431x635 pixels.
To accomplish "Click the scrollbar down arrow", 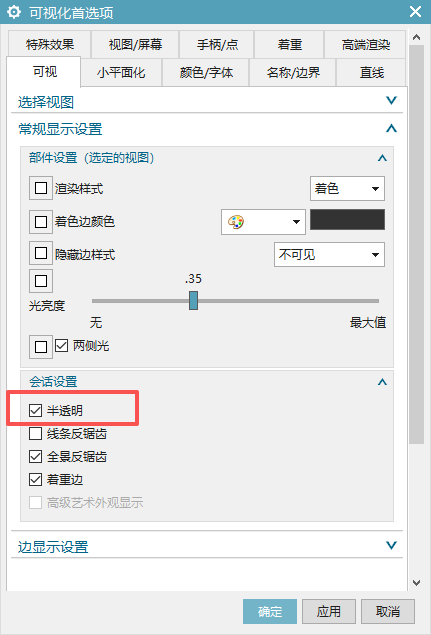I will coord(416,583).
